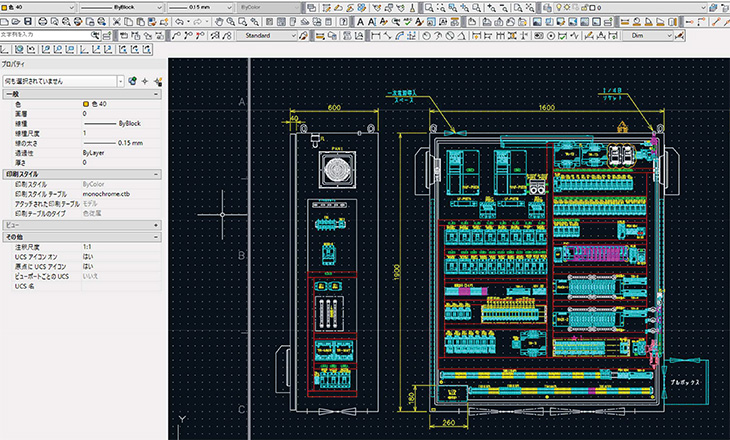Click the New drawing icon
730x440 pixels.
click(x=5, y=21)
